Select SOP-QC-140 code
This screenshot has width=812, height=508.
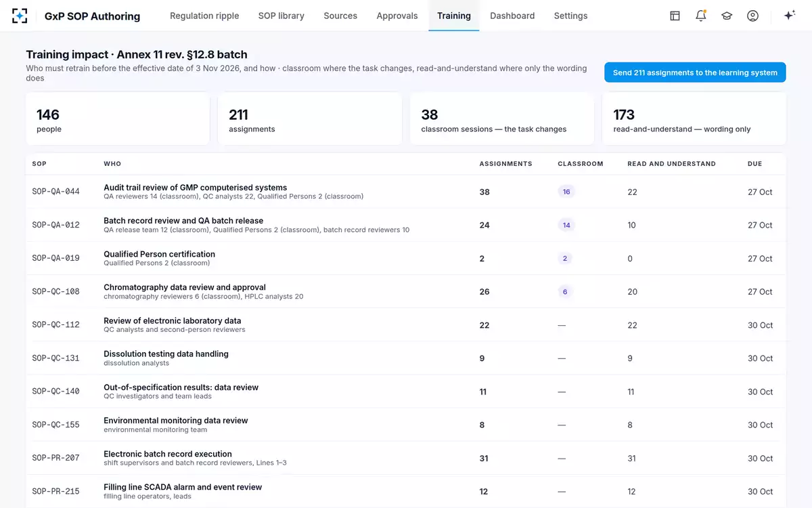[x=55, y=391]
